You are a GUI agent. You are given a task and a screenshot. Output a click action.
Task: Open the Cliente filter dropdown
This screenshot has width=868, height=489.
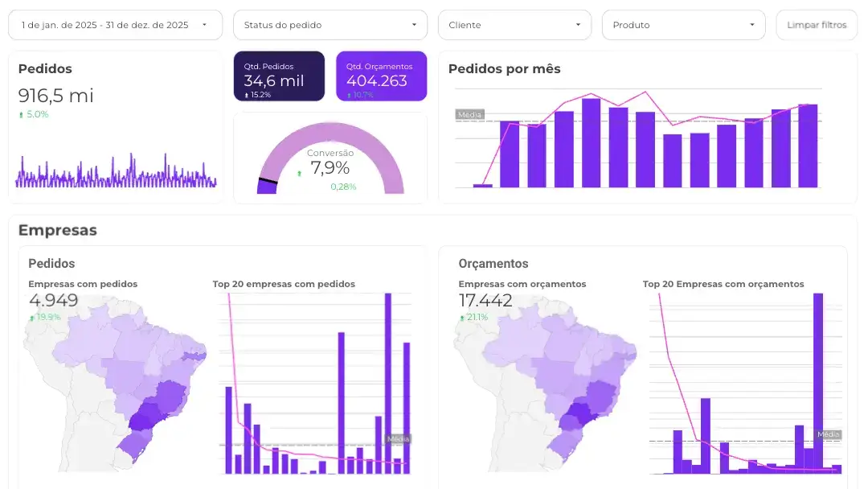pos(514,25)
